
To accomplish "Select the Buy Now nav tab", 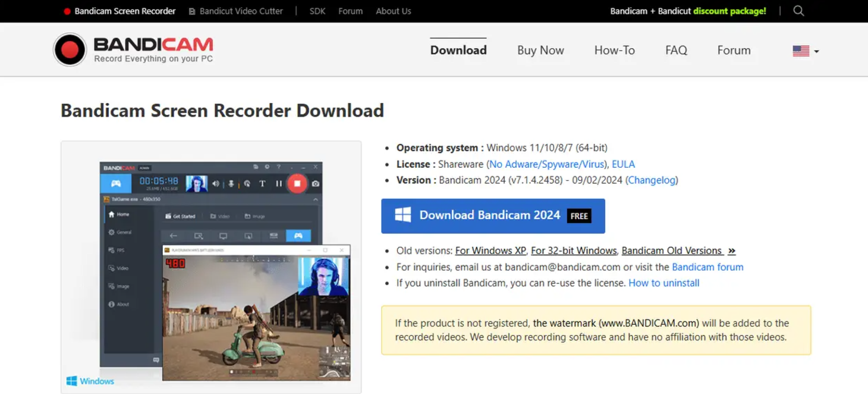I will [540, 51].
